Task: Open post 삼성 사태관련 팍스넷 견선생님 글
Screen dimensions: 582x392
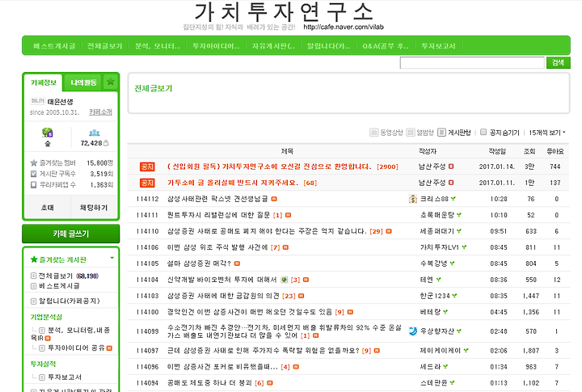Action: coord(217,199)
